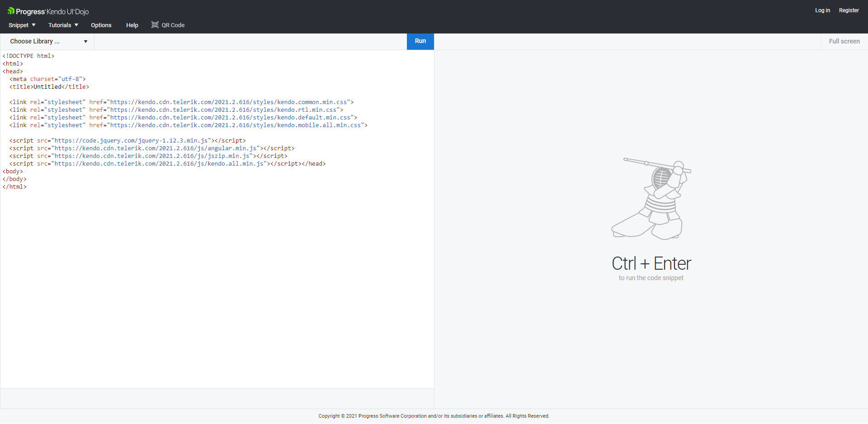Click the kendo.rtl.min.css link line

click(176, 110)
